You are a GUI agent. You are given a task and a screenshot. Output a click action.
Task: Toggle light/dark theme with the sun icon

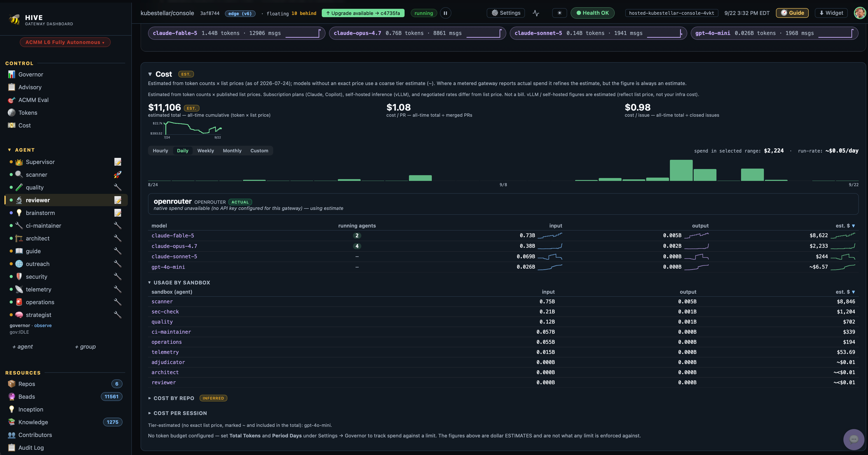click(559, 13)
